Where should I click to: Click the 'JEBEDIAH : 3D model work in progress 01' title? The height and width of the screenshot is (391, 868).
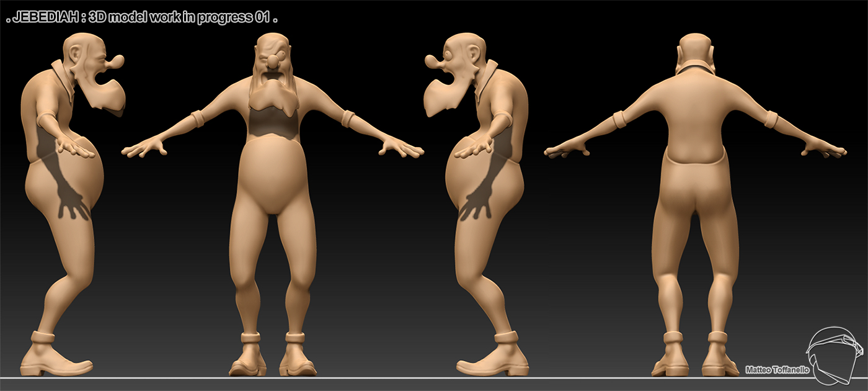pyautogui.click(x=141, y=18)
